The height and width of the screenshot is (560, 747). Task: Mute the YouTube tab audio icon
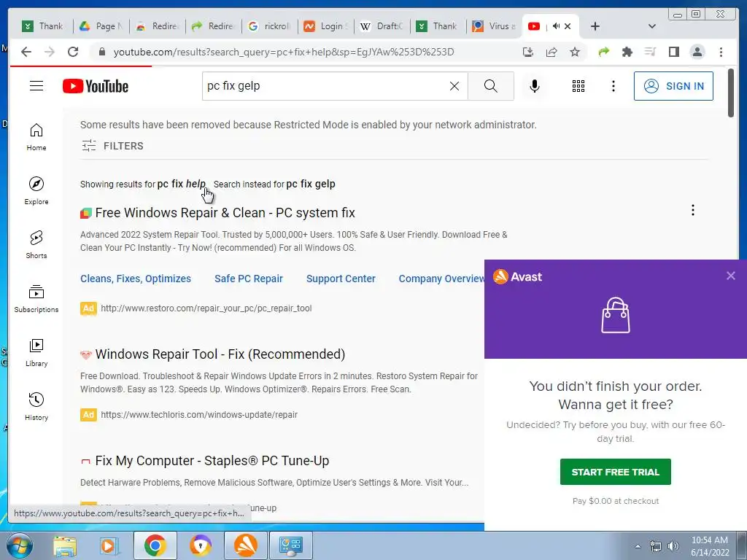(x=556, y=26)
